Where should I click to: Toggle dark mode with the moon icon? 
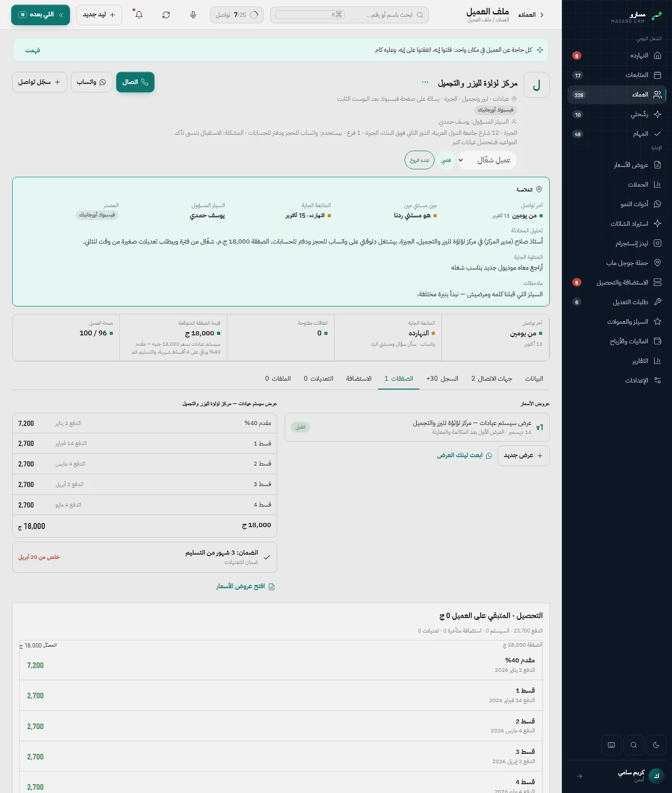coord(656,745)
